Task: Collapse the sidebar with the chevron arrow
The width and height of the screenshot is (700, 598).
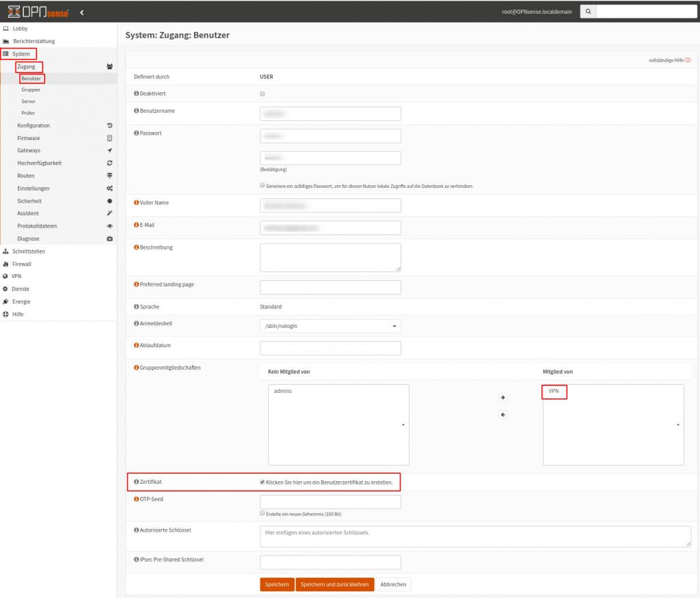Action: [x=81, y=11]
